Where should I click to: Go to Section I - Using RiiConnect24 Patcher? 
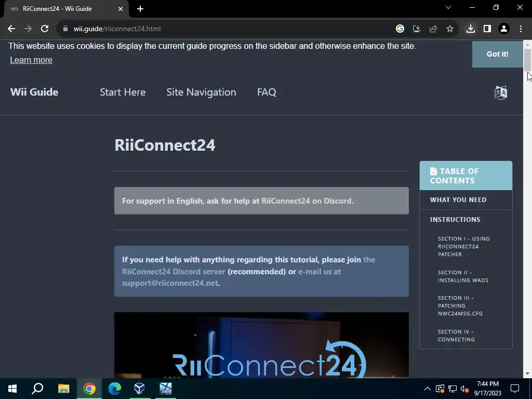point(463,246)
